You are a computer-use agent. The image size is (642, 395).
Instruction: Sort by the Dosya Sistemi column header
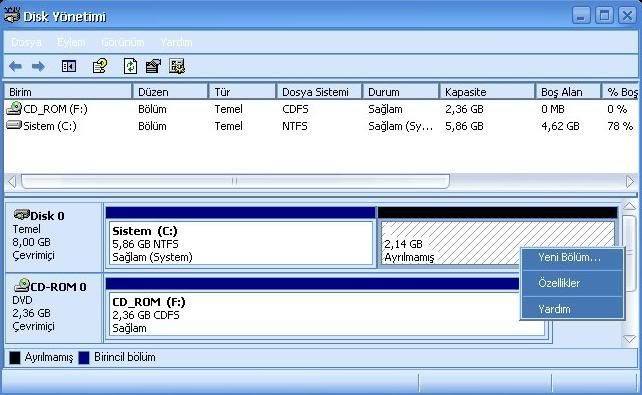click(x=319, y=92)
